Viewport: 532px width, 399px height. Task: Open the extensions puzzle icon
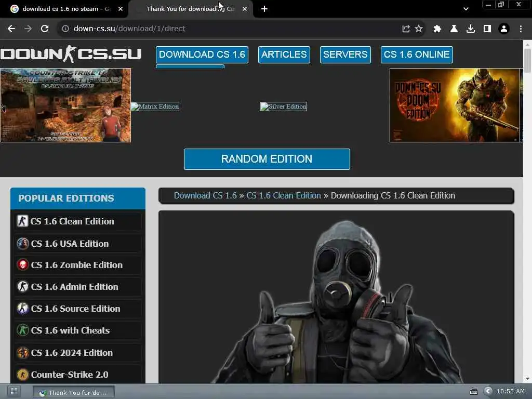coord(437,29)
